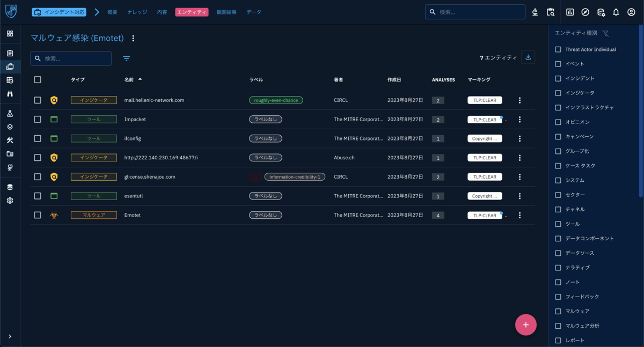The height and width of the screenshot is (347, 644).
Task: Open data import database-cog icon
Action: coord(601,12)
